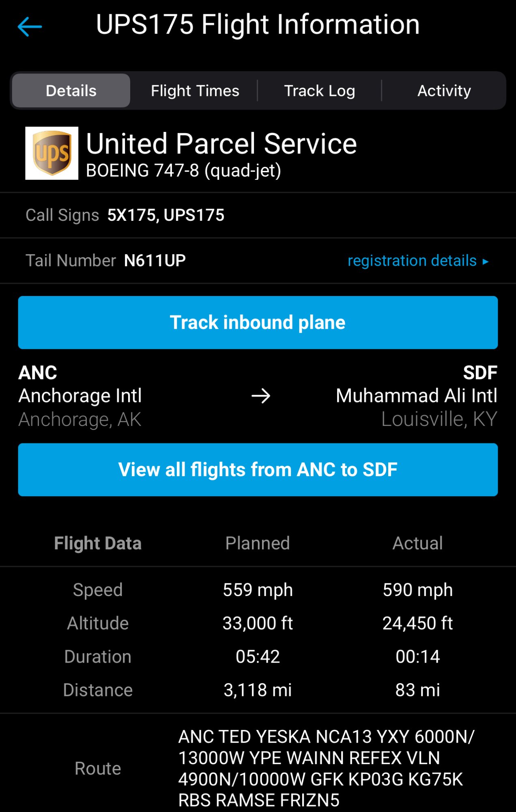The image size is (516, 812).
Task: Open the Flight Times tab
Action: point(195,91)
